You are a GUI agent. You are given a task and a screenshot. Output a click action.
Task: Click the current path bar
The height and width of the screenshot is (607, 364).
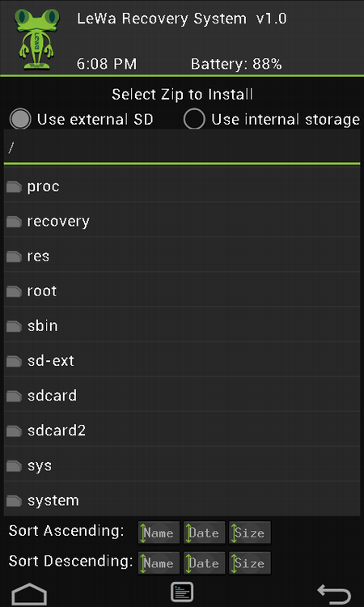tap(182, 149)
